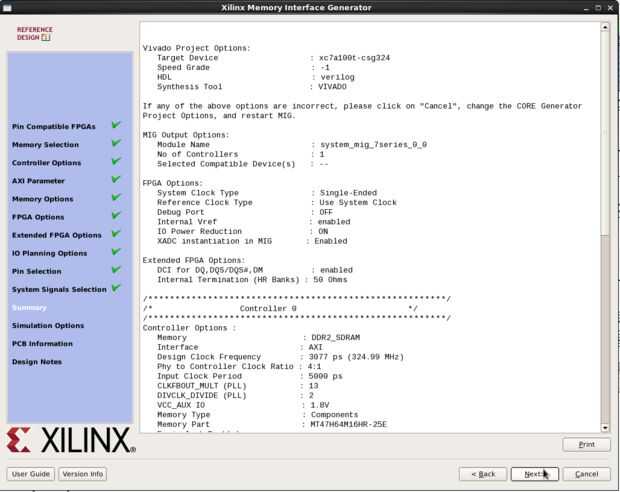620x492 pixels.
Task: Minimize the Memory Interface Generator window
Action: [x=586, y=8]
